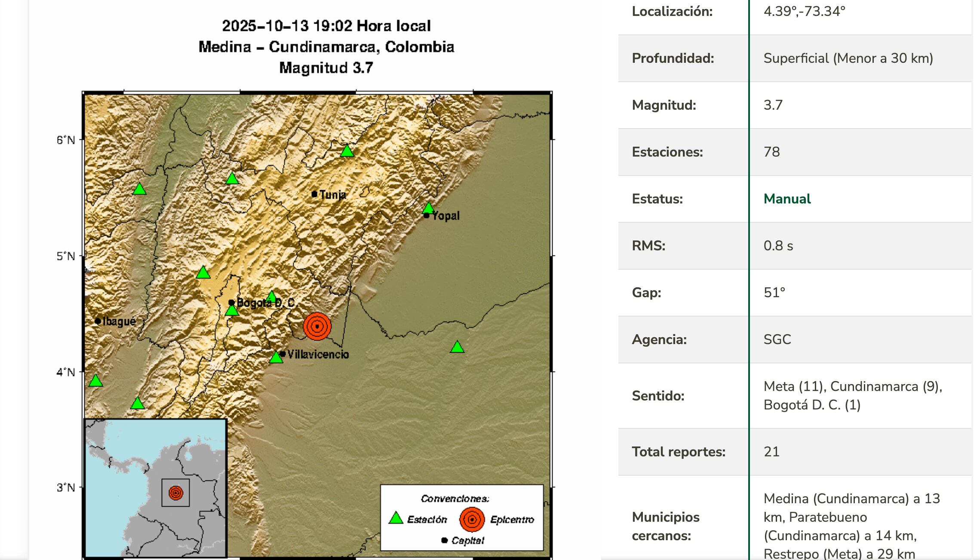
Task: Click the Localización coordinates value
Action: point(804,12)
